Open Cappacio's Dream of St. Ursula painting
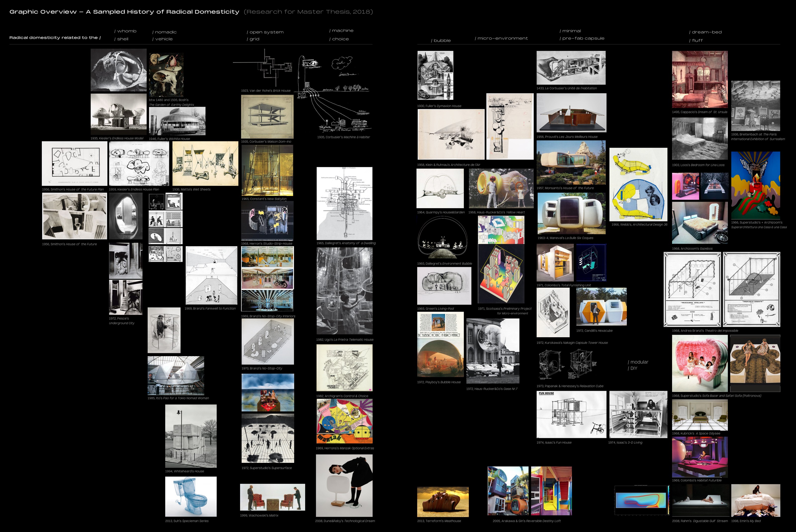796x532 pixels. [x=700, y=79]
